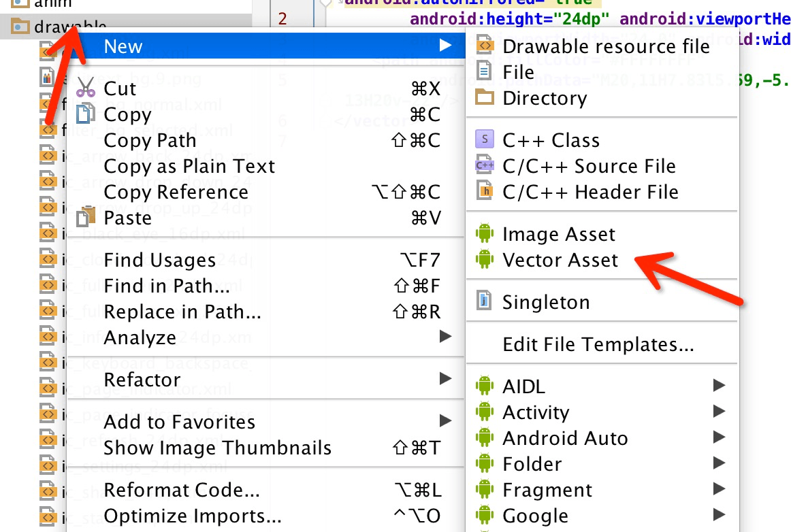Expand the arrow next to AIDL
The height and width of the screenshot is (532, 791).
coord(719,386)
